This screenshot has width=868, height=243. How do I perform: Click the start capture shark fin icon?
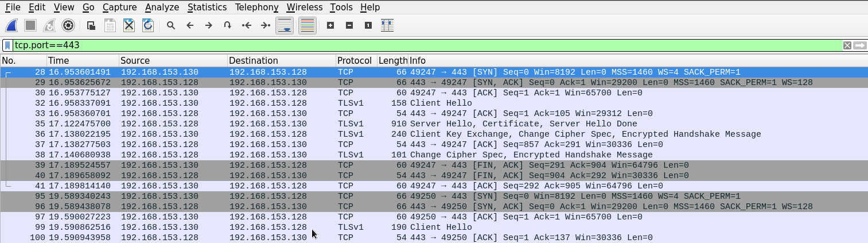[11, 25]
